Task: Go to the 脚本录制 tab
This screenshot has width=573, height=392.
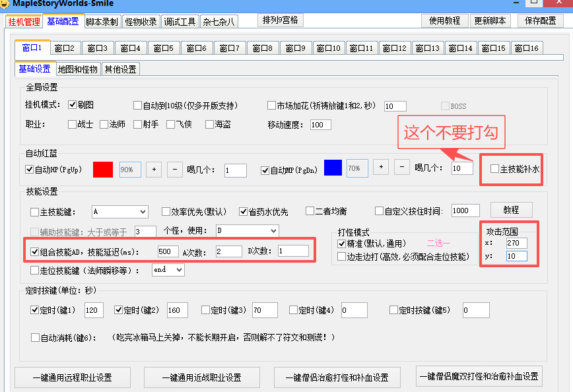Action: click(102, 22)
